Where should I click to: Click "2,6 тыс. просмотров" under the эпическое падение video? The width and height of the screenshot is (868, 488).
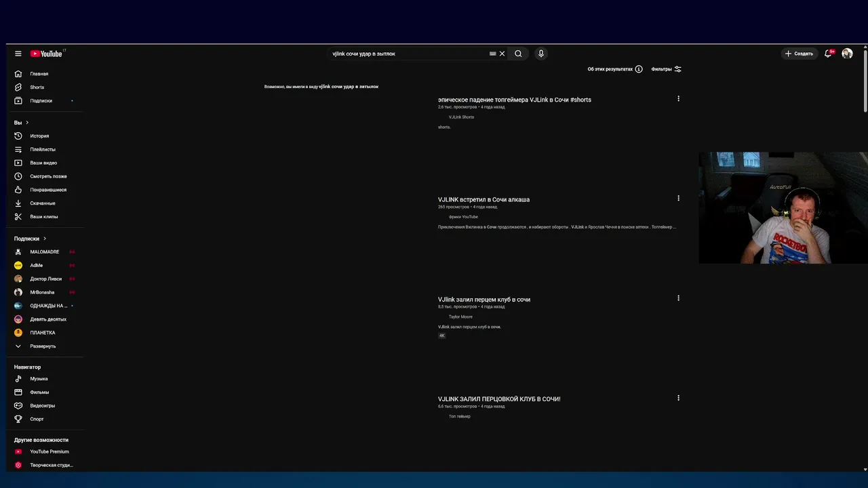click(x=458, y=107)
